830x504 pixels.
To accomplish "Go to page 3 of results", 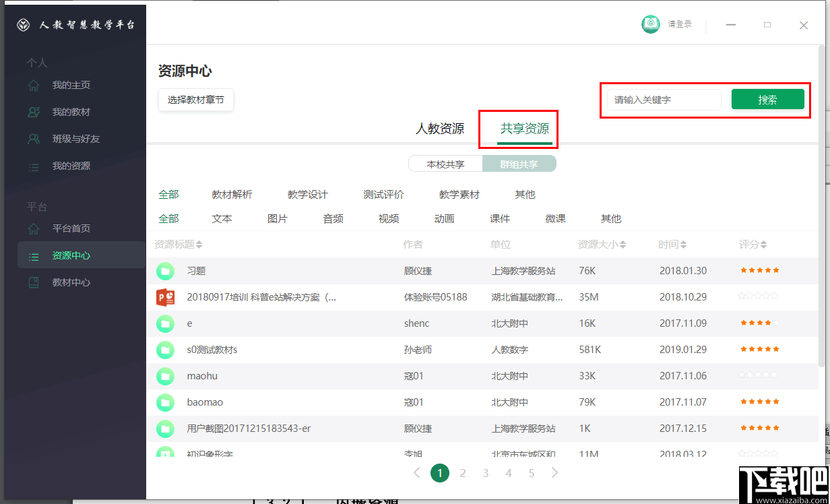I will 486,473.
